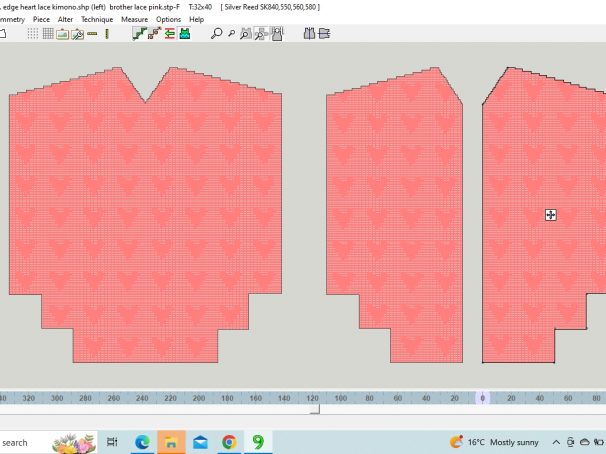
Task: Click the green garment icon in toolbar
Action: pos(185,33)
